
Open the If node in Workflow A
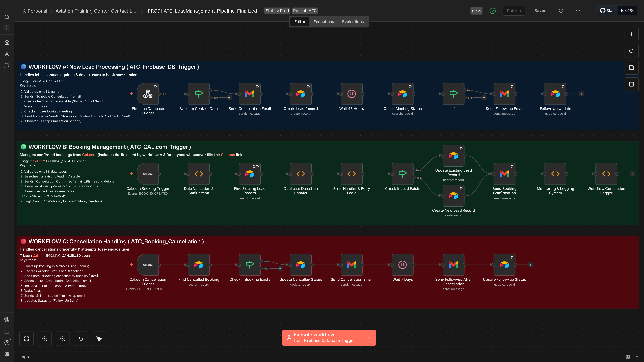click(453, 94)
